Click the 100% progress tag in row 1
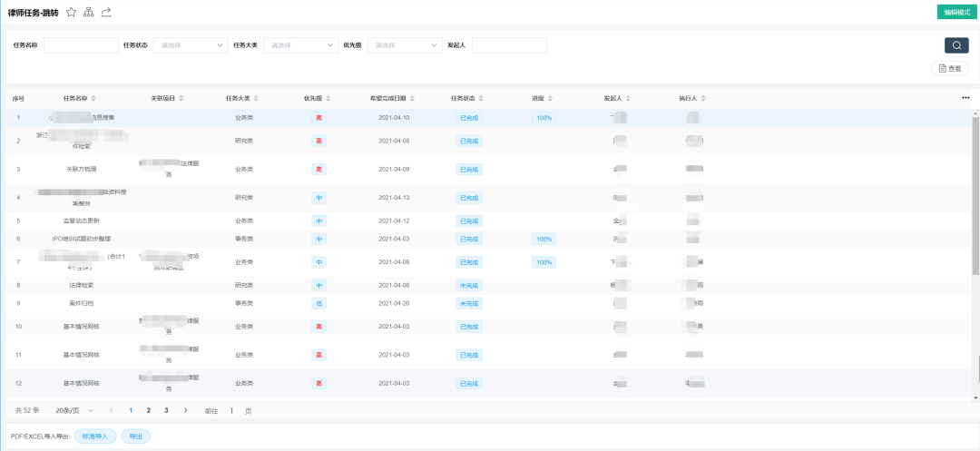The image size is (980, 451). (544, 117)
